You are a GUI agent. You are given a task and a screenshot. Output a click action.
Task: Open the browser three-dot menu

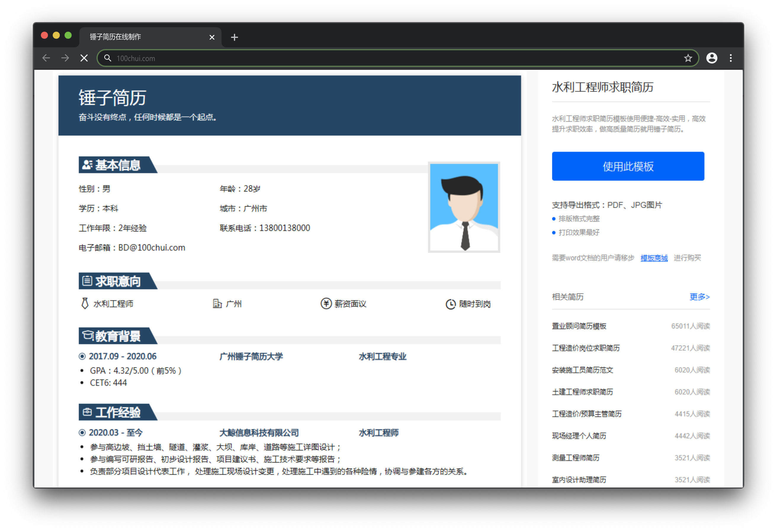(731, 58)
